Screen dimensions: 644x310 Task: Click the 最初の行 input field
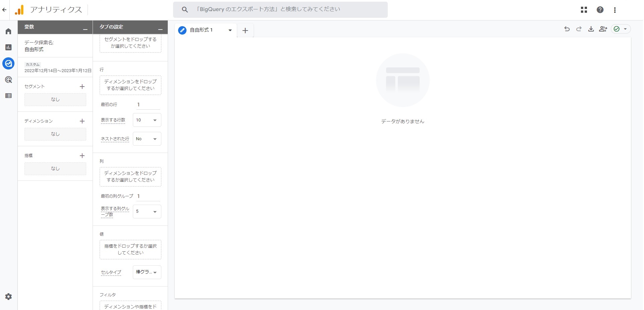click(x=148, y=105)
